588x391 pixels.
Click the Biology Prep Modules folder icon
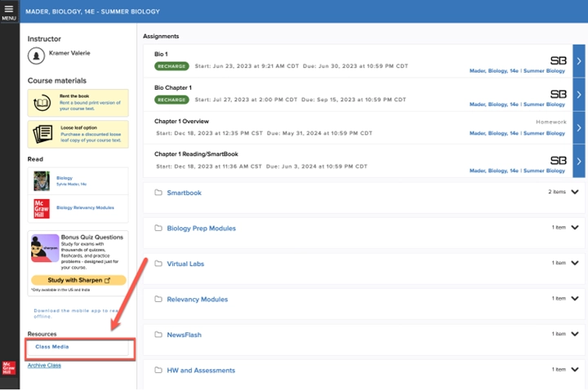pyautogui.click(x=158, y=228)
